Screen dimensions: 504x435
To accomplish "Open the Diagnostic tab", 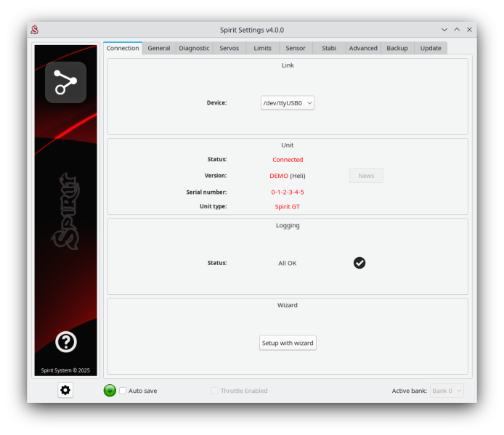I will tap(194, 48).
